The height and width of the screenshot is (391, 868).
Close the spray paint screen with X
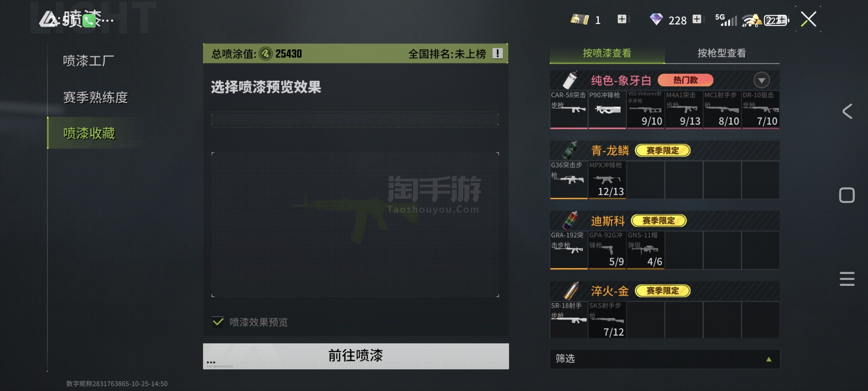(x=809, y=19)
